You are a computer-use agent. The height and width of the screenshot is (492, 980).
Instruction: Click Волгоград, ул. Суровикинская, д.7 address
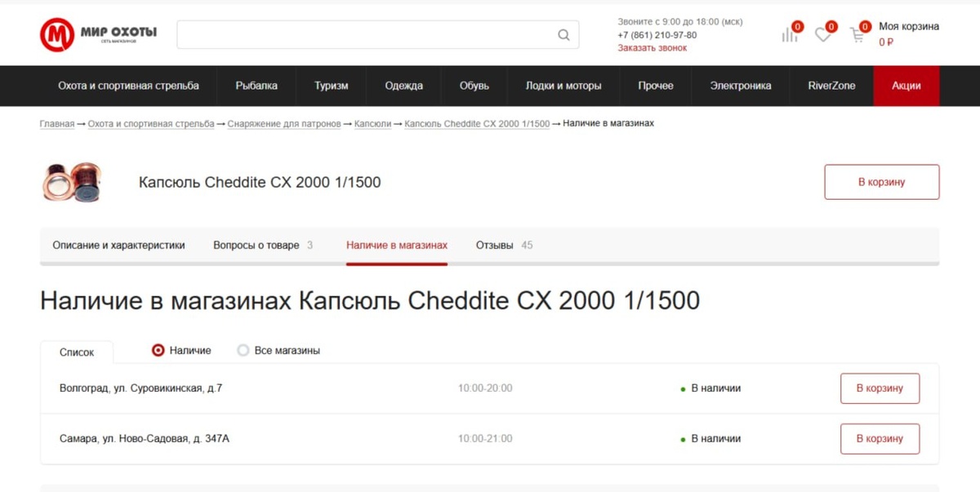[x=140, y=388]
